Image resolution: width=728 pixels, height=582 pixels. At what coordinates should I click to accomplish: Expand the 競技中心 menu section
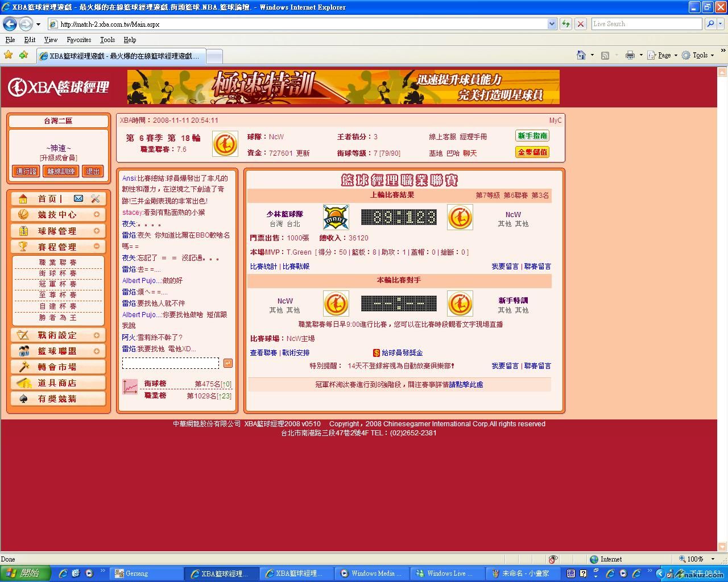coord(97,215)
